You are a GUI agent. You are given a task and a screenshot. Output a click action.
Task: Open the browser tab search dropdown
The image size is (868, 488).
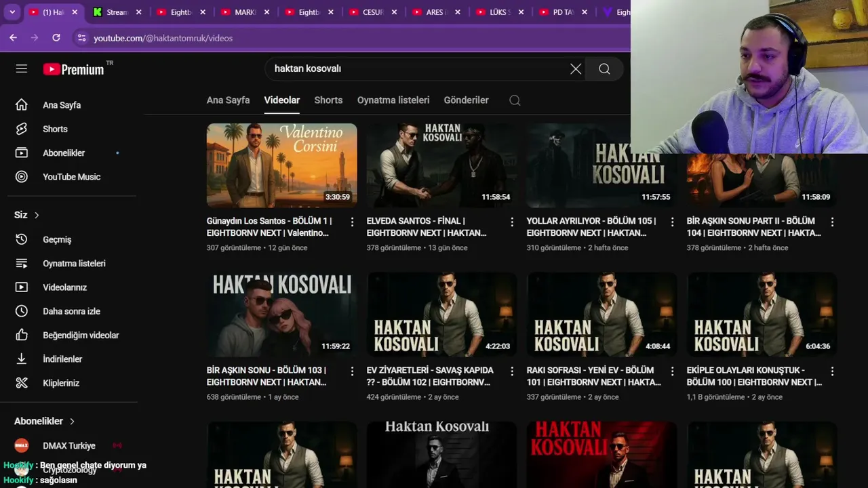(12, 12)
